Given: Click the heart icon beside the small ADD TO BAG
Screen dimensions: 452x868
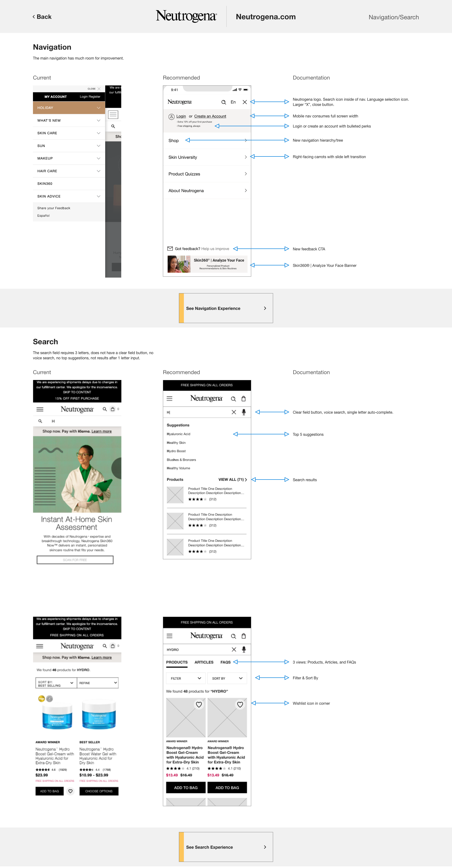Looking at the screenshot, I should coord(70,791).
